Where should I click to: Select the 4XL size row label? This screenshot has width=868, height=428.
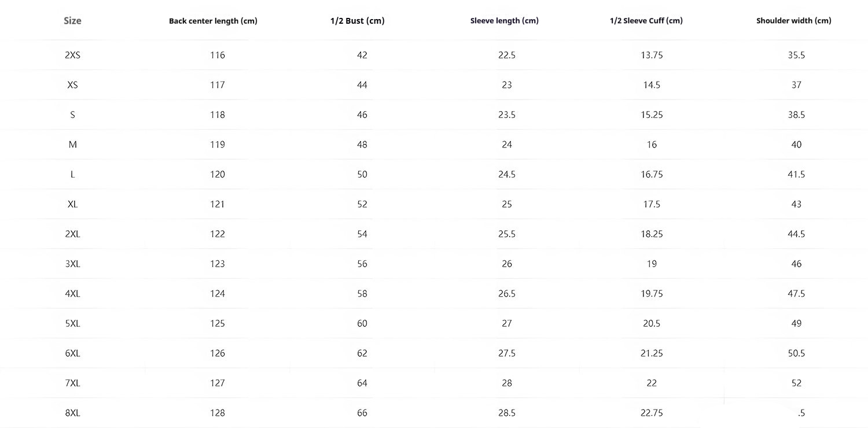pos(72,294)
